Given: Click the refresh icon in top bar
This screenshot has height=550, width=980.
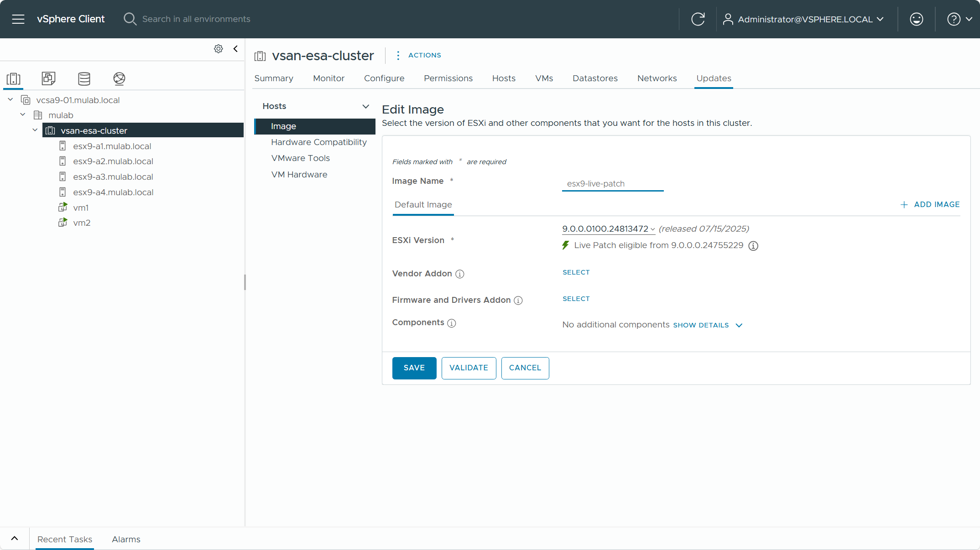Looking at the screenshot, I should (698, 19).
